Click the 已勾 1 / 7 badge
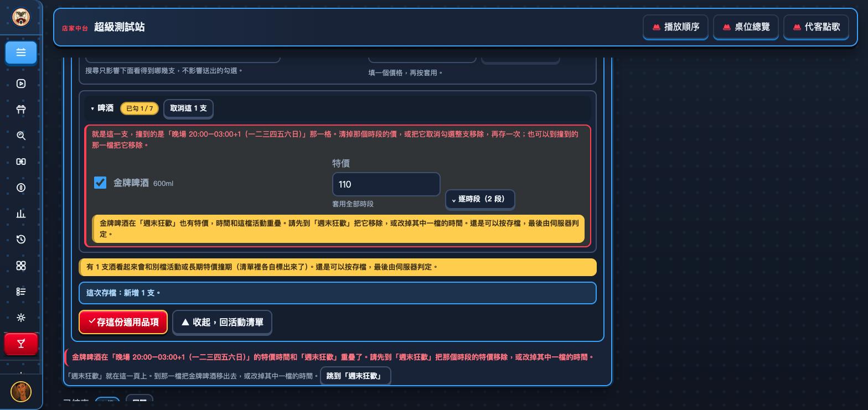This screenshot has width=868, height=410. [x=139, y=108]
